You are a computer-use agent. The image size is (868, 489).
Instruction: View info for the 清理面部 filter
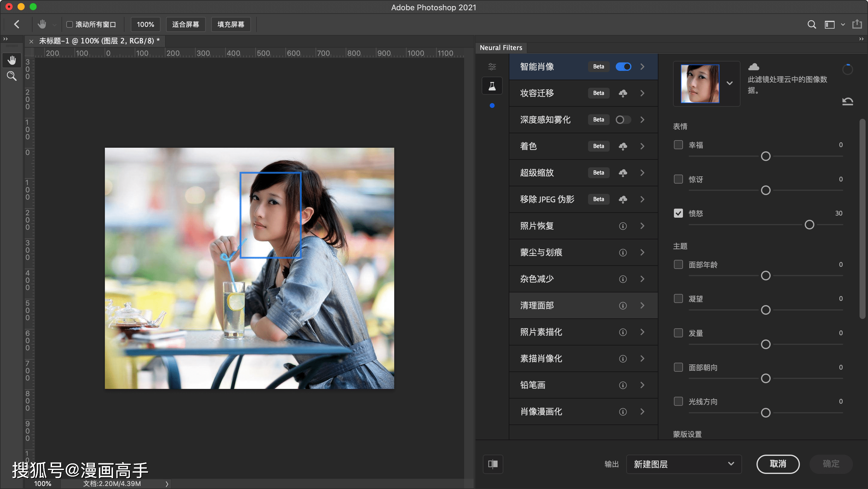coord(623,306)
